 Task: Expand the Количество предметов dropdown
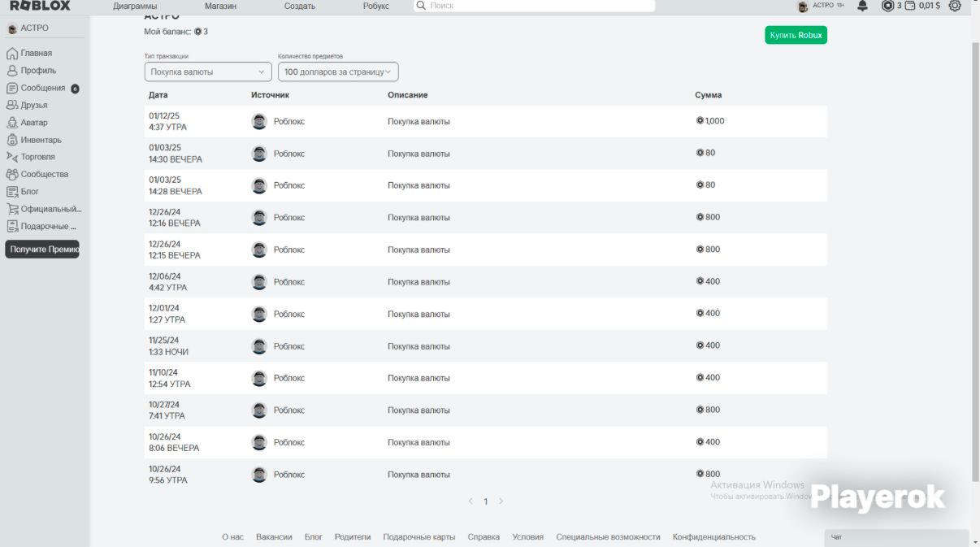point(338,72)
